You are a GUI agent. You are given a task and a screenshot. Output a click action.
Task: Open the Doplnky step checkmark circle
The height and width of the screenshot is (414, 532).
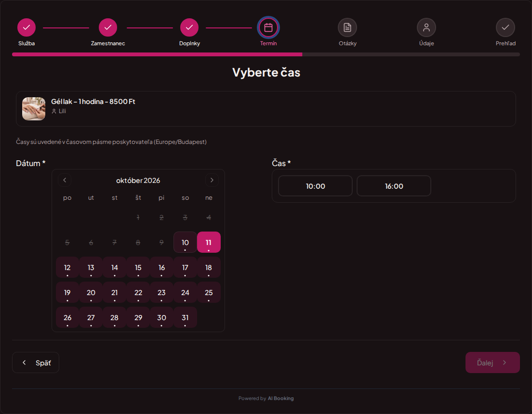tap(189, 27)
